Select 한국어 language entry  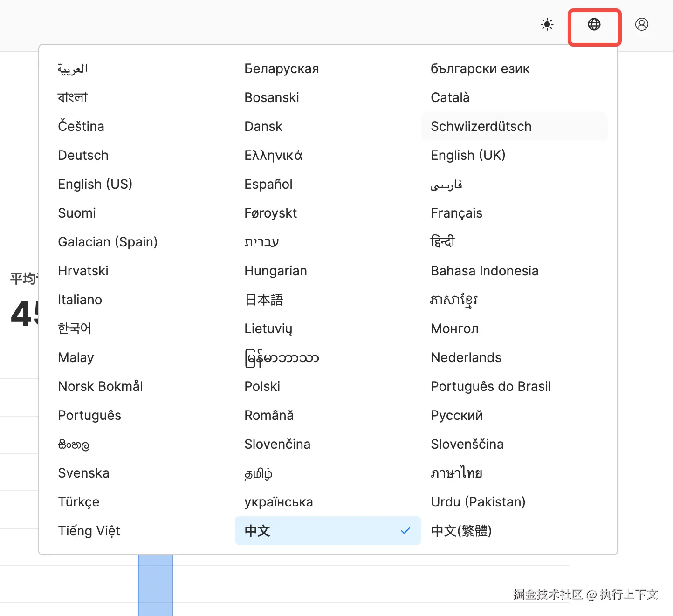coord(75,329)
